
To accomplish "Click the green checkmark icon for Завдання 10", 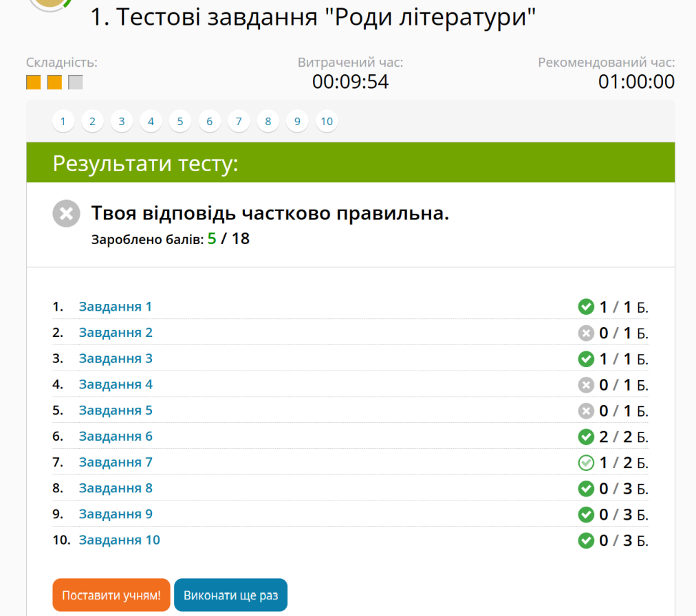I will point(586,540).
